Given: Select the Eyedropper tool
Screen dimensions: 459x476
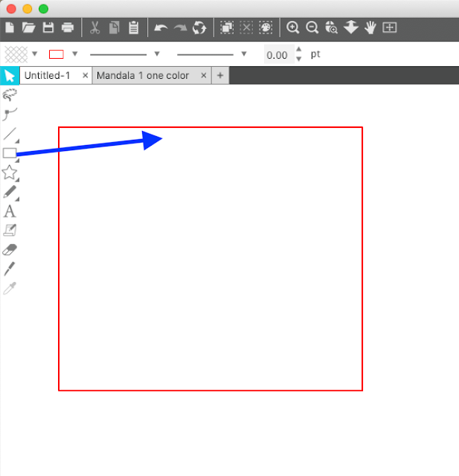Looking at the screenshot, I should coord(10,289).
